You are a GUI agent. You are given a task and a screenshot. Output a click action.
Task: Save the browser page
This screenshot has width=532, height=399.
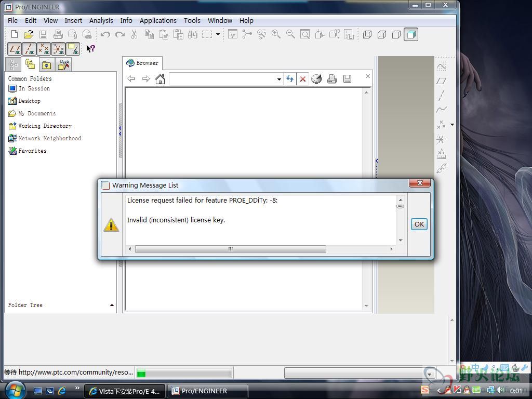pyautogui.click(x=347, y=79)
